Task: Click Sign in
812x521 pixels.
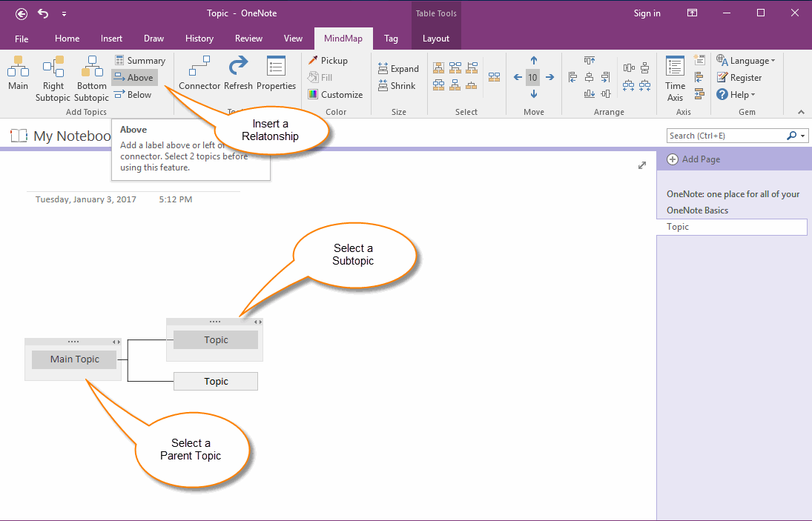Action: click(x=647, y=13)
